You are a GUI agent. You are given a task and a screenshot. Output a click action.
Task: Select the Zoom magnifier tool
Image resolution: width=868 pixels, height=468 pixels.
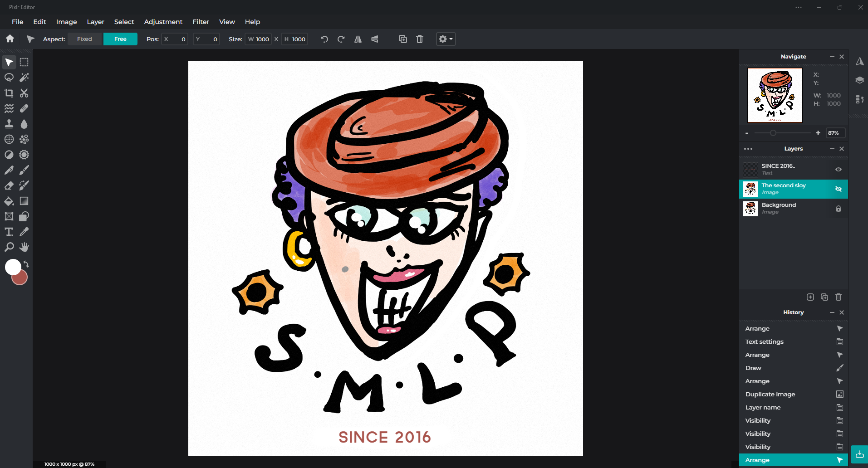pos(9,247)
